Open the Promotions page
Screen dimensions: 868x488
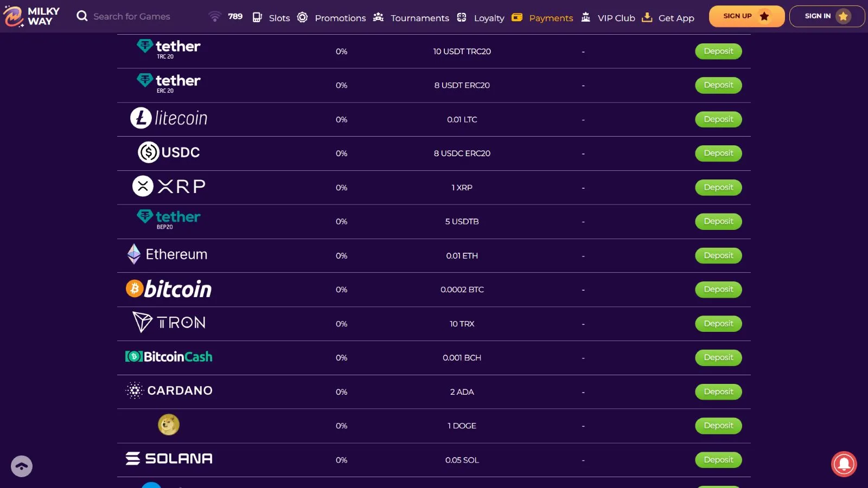tap(340, 18)
